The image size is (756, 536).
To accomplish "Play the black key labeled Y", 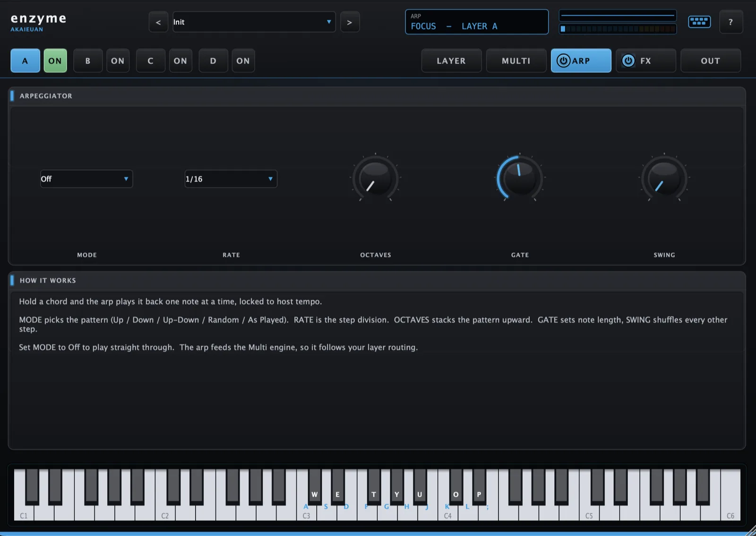I will point(397,487).
